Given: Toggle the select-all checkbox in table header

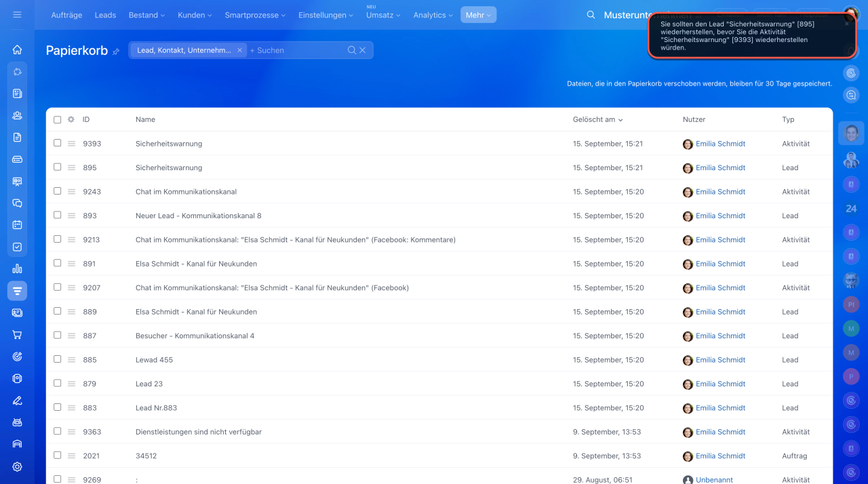Looking at the screenshot, I should tap(57, 119).
